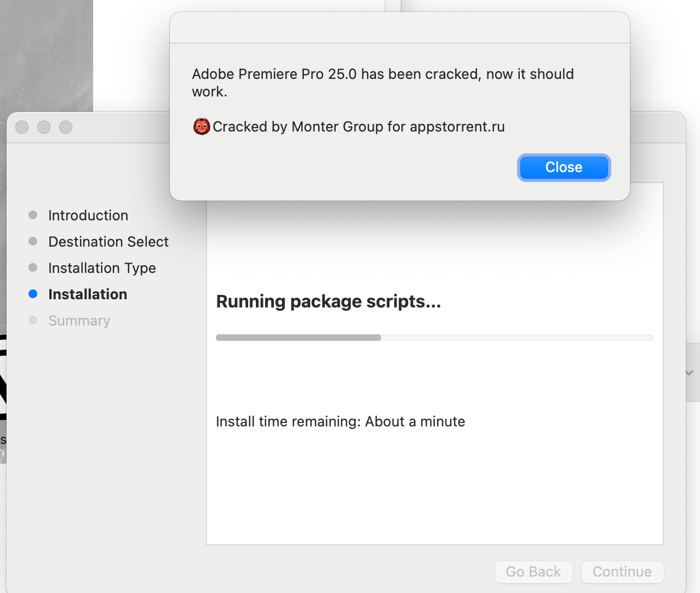Click the red ogre emoji icon
Screen dimensions: 700x593
tap(202, 127)
